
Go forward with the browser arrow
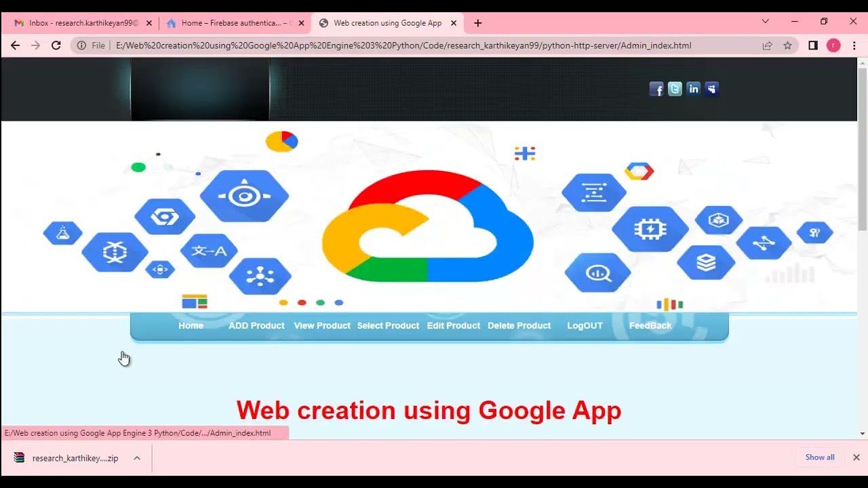click(x=35, y=45)
